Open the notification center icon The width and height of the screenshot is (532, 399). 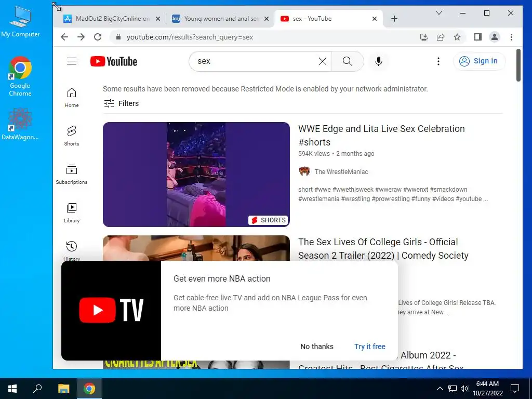click(515, 389)
